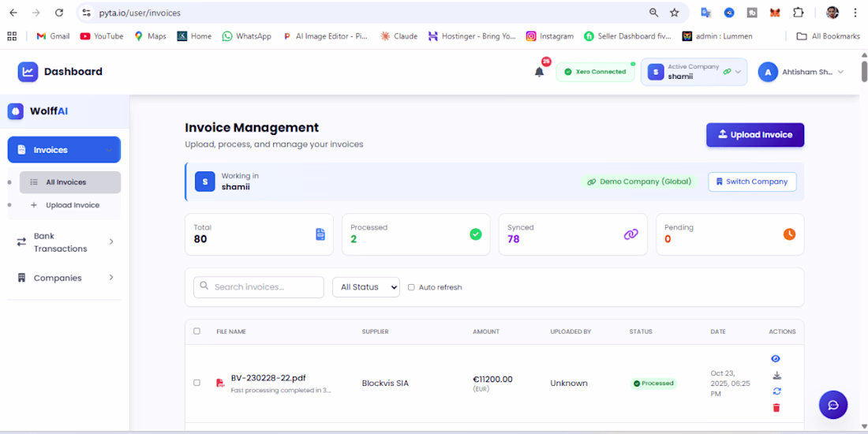
Task: Click the browser back arrow
Action: (x=13, y=12)
